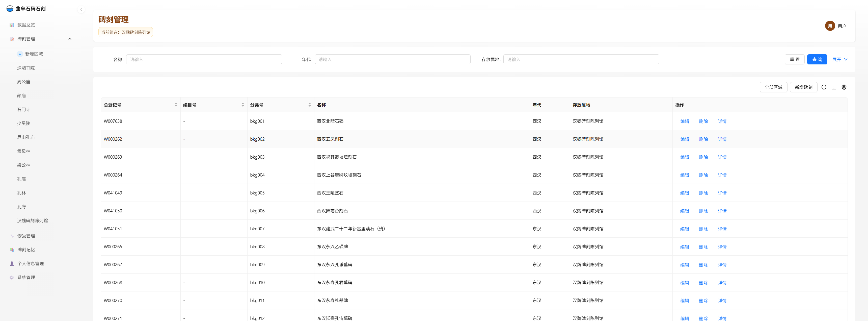Edit the 东汉永兴乙瑛碑 row
This screenshot has height=321, width=868.
click(x=684, y=247)
